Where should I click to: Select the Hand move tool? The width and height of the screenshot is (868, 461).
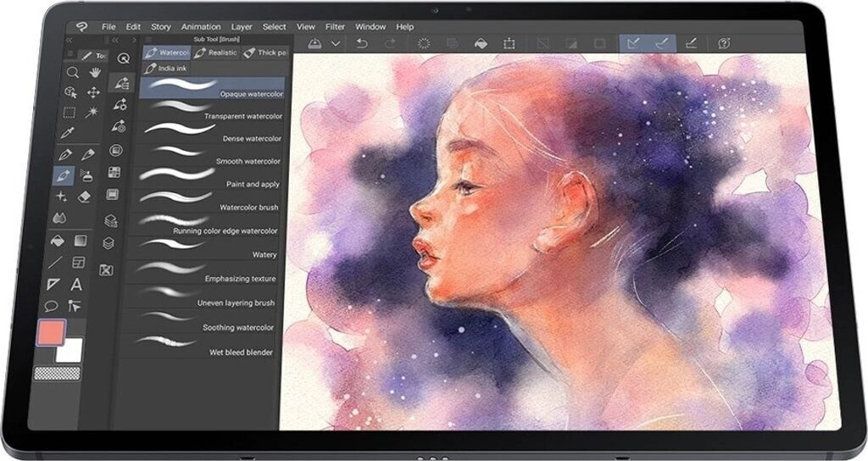click(94, 73)
